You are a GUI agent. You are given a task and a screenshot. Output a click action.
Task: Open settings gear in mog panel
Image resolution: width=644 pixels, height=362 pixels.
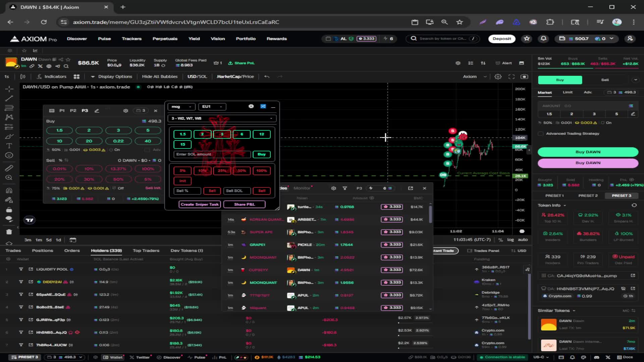(x=251, y=106)
